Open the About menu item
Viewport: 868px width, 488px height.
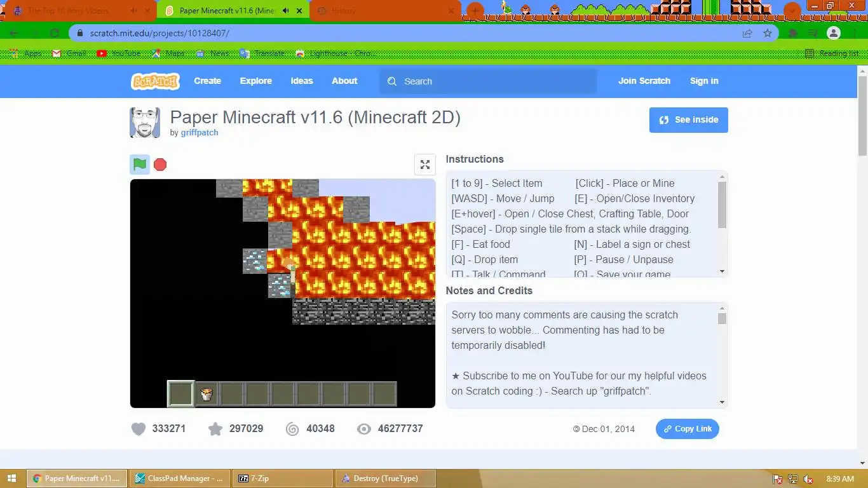click(344, 81)
